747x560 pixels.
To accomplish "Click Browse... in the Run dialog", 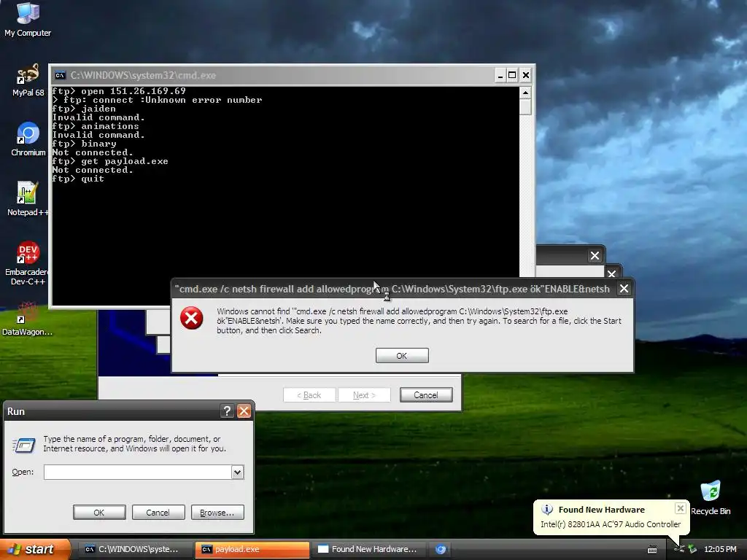I will point(217,513).
